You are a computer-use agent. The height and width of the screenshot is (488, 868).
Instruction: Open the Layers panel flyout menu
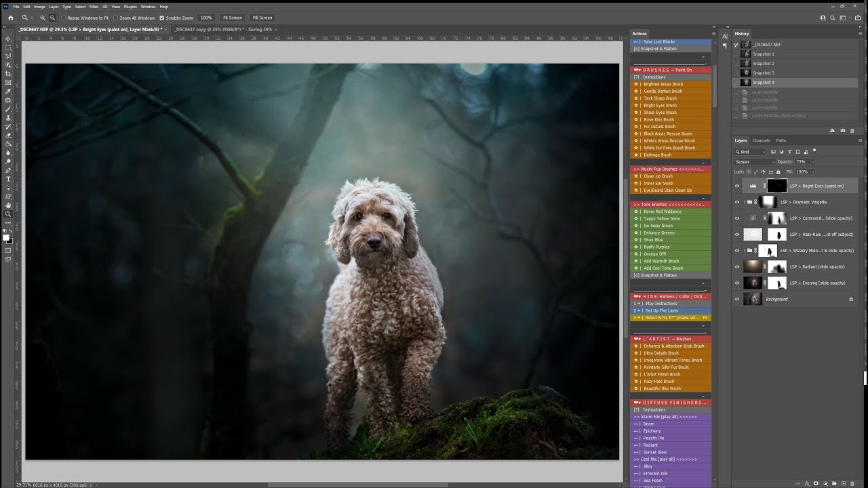[860, 140]
